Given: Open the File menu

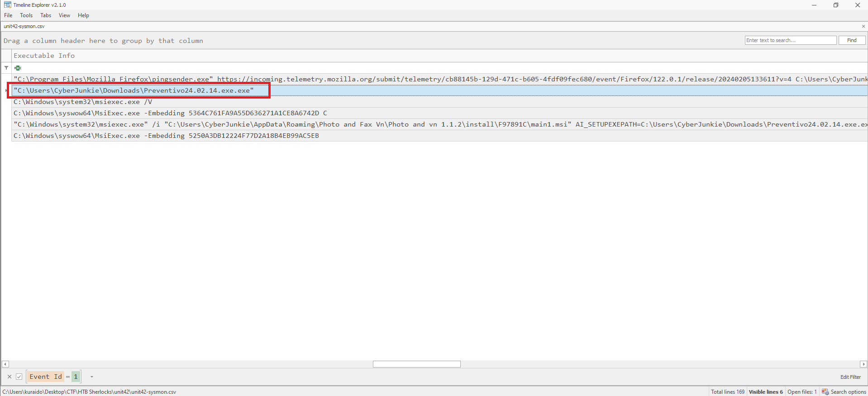Looking at the screenshot, I should tap(8, 15).
